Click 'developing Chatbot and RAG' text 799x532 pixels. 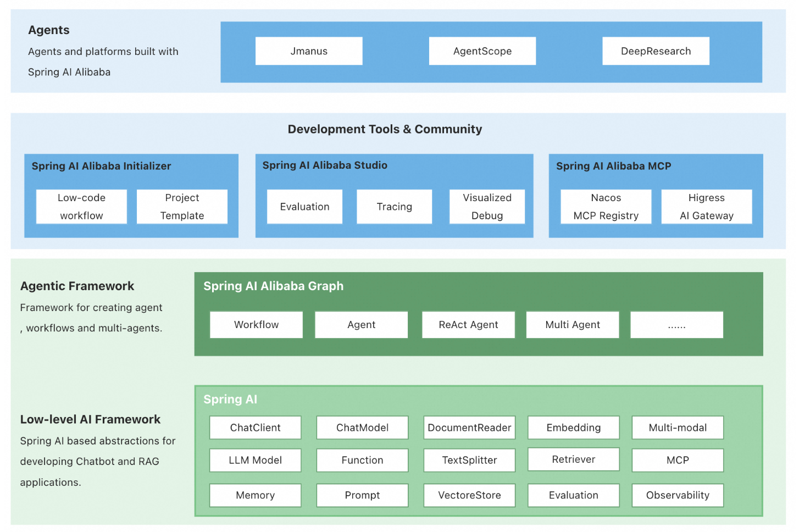coord(90,462)
